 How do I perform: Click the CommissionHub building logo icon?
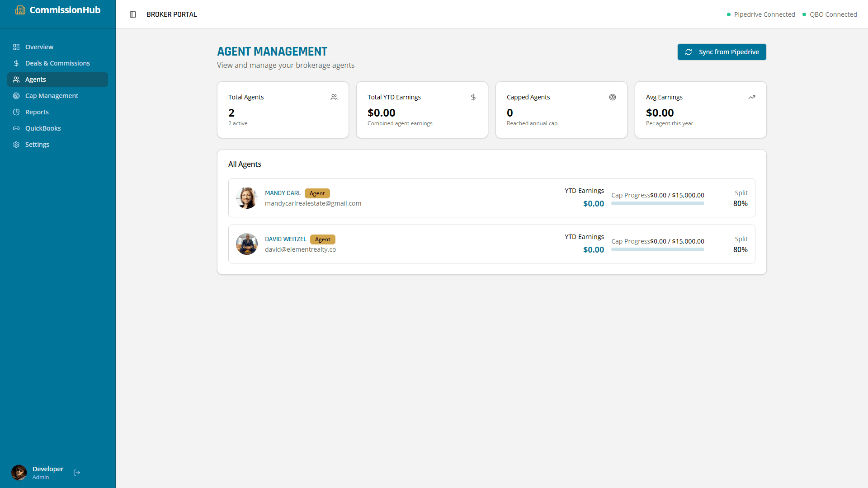pos(20,10)
